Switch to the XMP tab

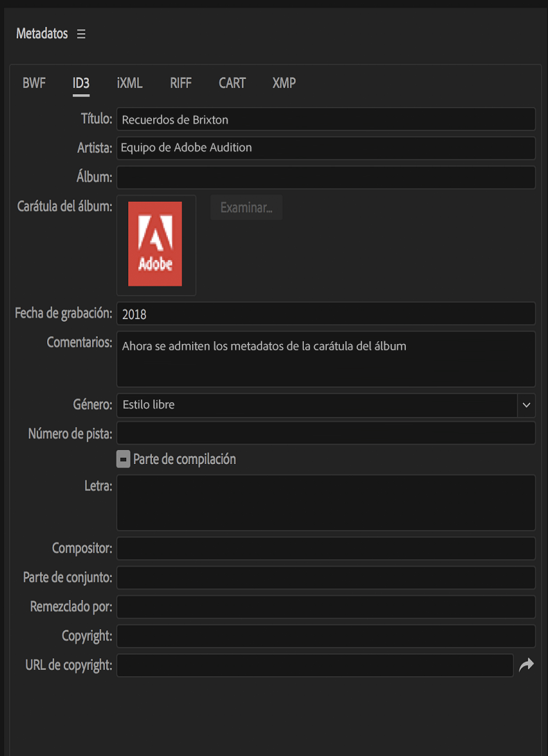pos(284,83)
